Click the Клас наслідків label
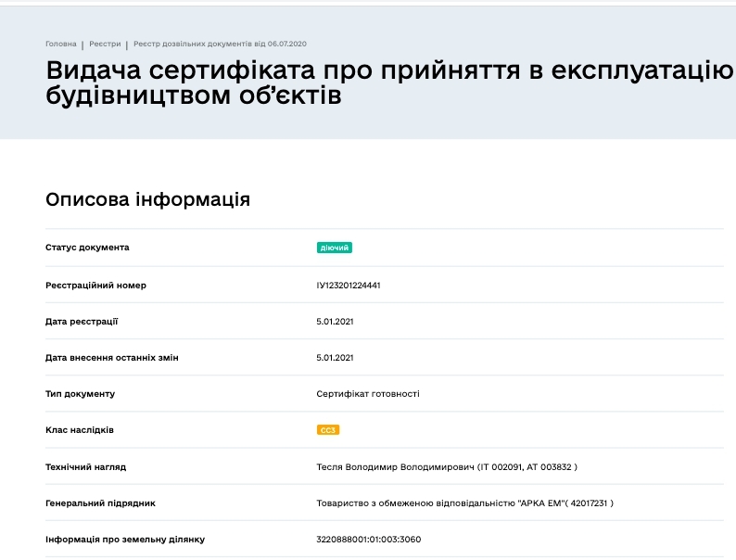This screenshot has width=736, height=560. tap(80, 430)
